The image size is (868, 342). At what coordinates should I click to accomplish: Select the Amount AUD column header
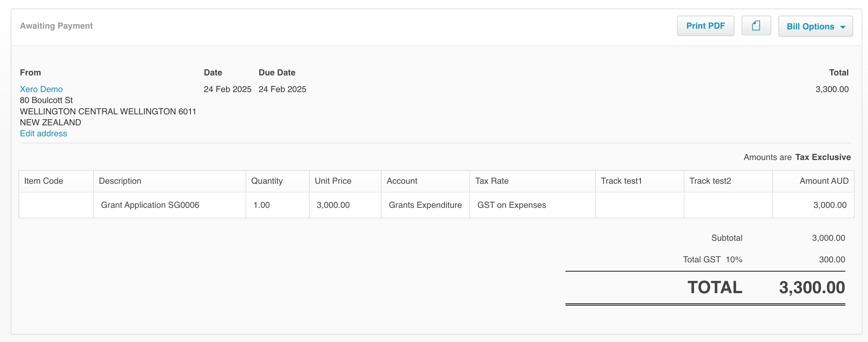(x=824, y=181)
